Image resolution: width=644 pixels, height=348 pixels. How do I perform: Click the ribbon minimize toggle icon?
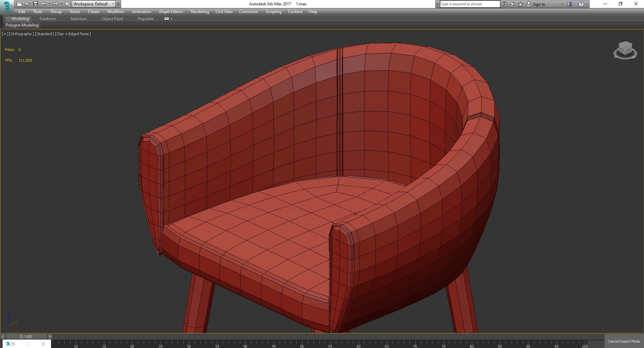[x=166, y=19]
